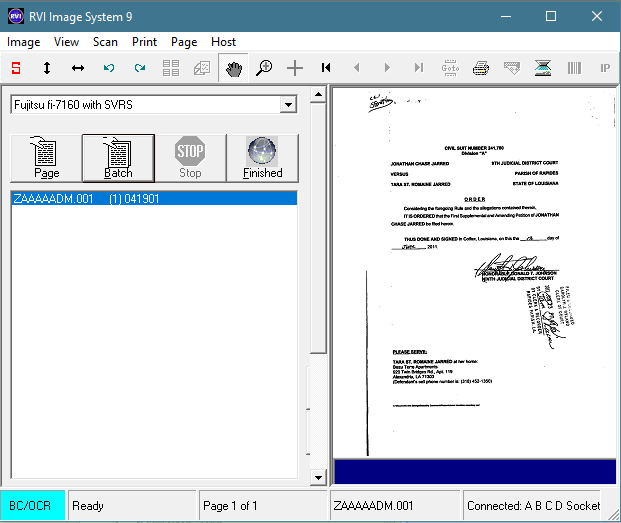Rotate image clockwise

coord(140,68)
